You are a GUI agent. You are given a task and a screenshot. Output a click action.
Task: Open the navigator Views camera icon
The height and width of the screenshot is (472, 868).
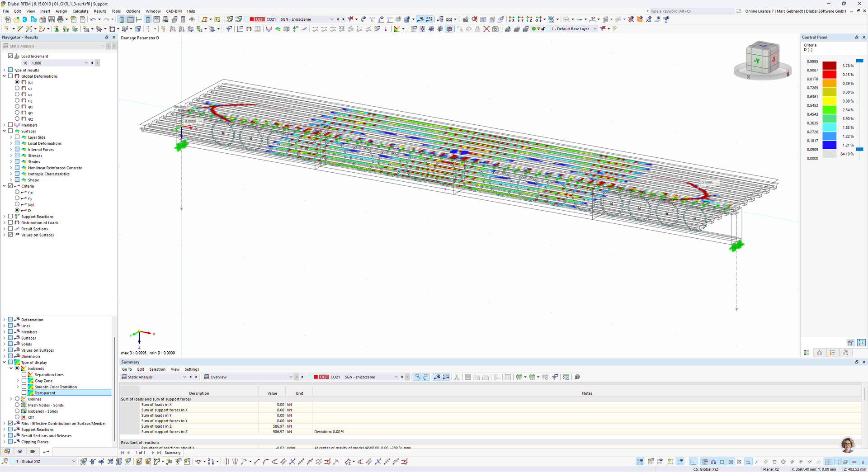(33, 451)
